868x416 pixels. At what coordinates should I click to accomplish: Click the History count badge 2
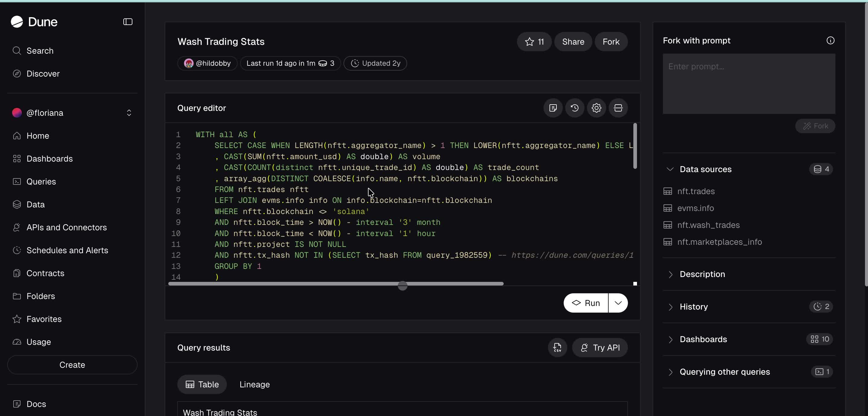821,307
